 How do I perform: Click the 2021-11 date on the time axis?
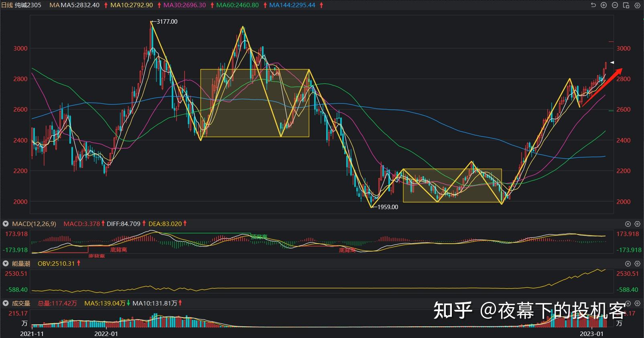(x=32, y=334)
